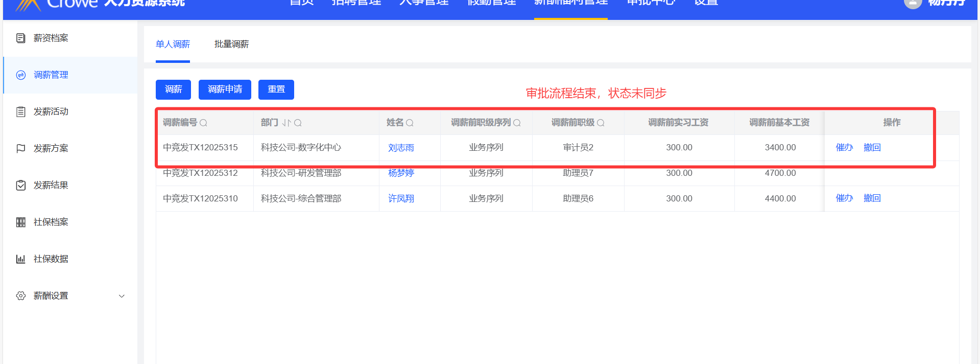Click 催办 in 刘志雨's row
980x364 pixels.
click(844, 148)
